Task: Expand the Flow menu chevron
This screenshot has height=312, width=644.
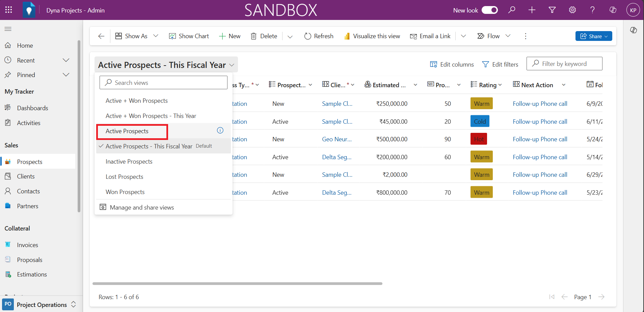Action: click(x=508, y=36)
